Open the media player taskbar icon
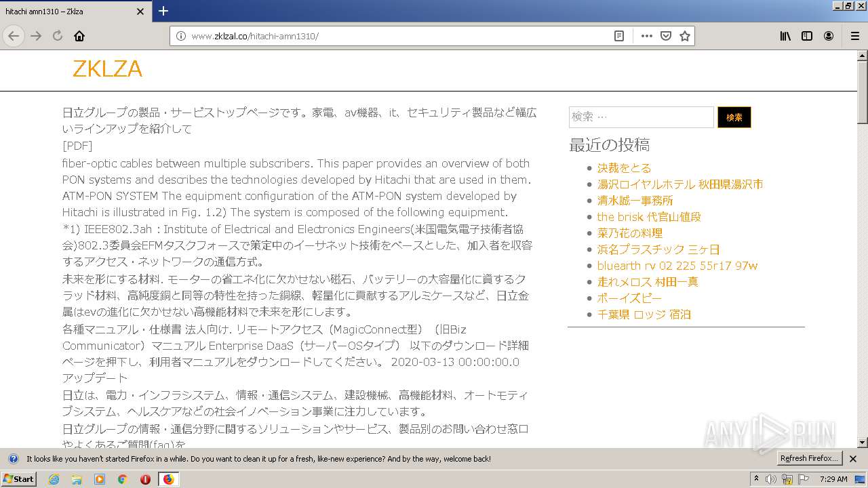Screen dimensions: 868x488 [100, 479]
